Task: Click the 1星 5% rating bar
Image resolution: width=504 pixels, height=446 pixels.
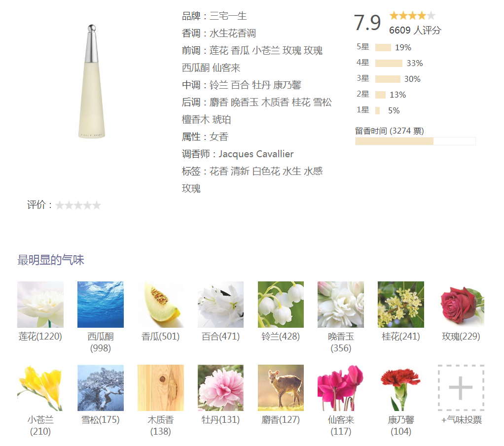Action: [377, 110]
